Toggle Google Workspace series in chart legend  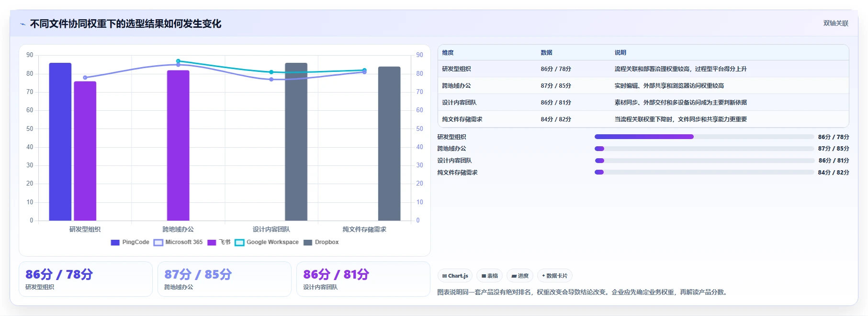coord(267,243)
